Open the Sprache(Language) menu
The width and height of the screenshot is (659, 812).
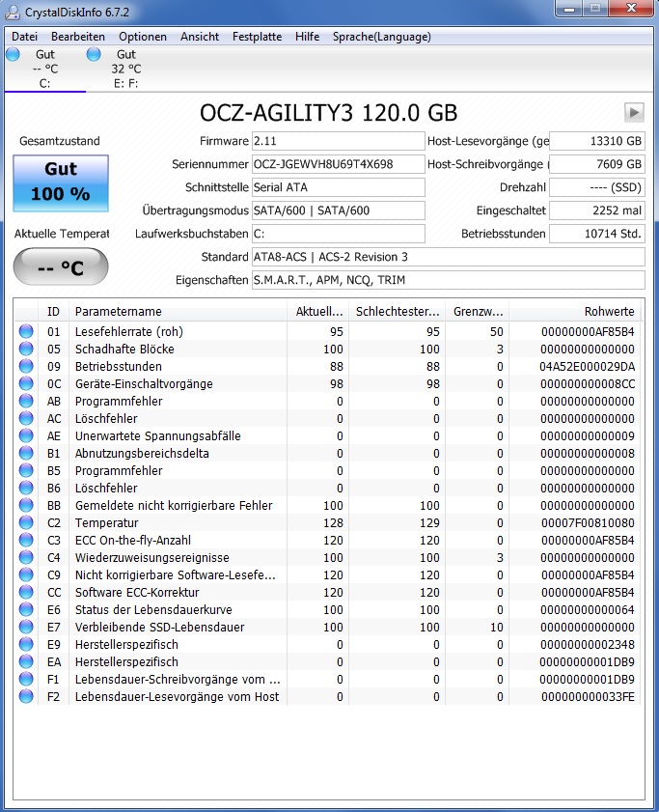[381, 37]
